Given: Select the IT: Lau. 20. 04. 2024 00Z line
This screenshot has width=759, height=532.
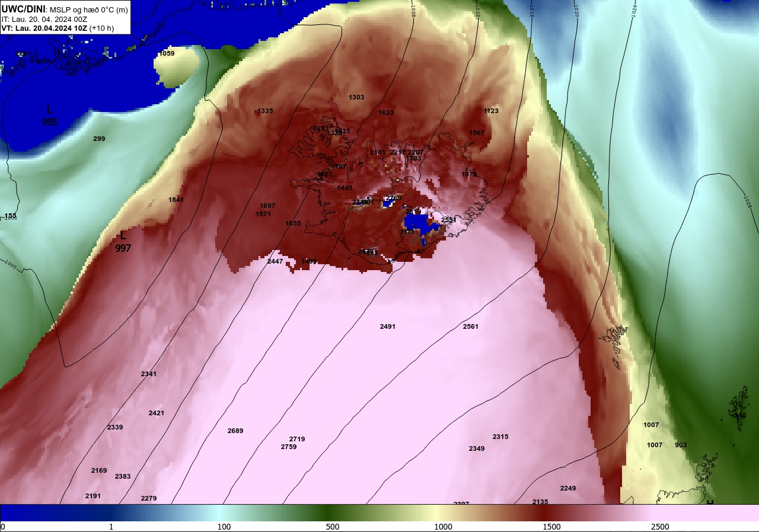Looking at the screenshot, I should [x=44, y=19].
